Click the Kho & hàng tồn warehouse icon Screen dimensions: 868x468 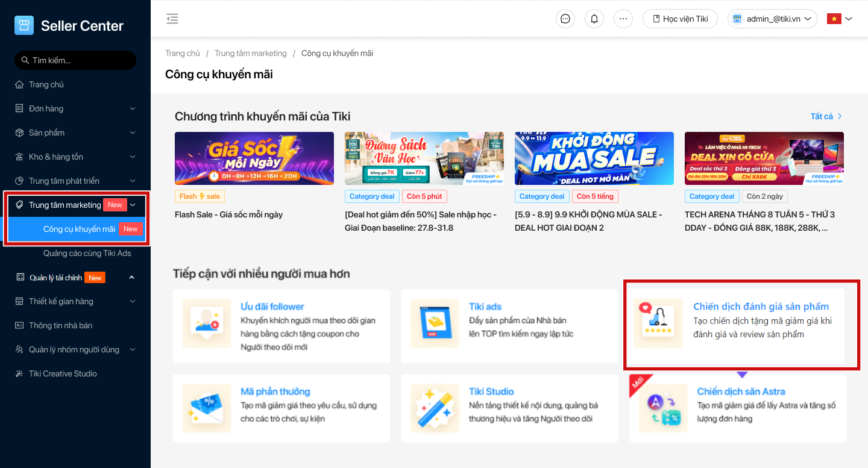point(19,157)
